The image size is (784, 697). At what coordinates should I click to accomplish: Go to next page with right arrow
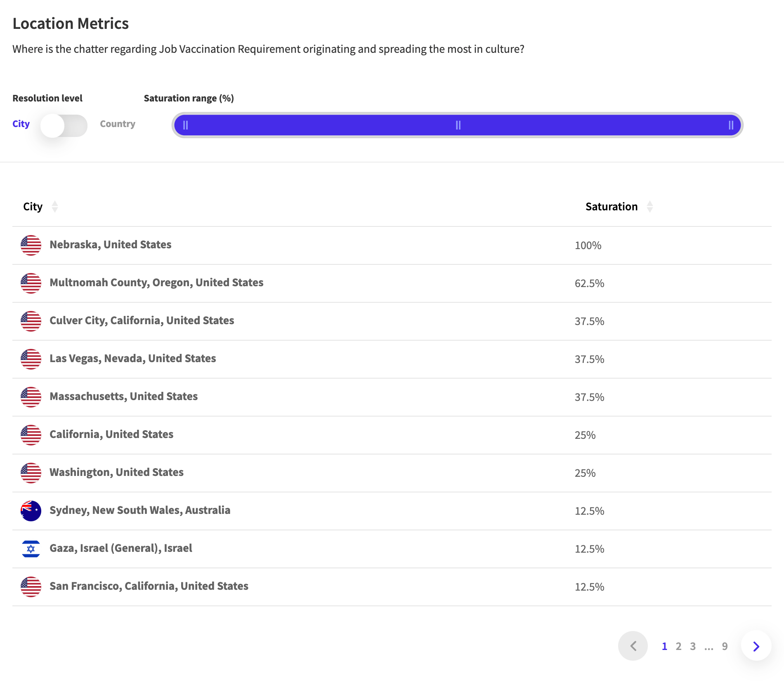[x=756, y=646]
